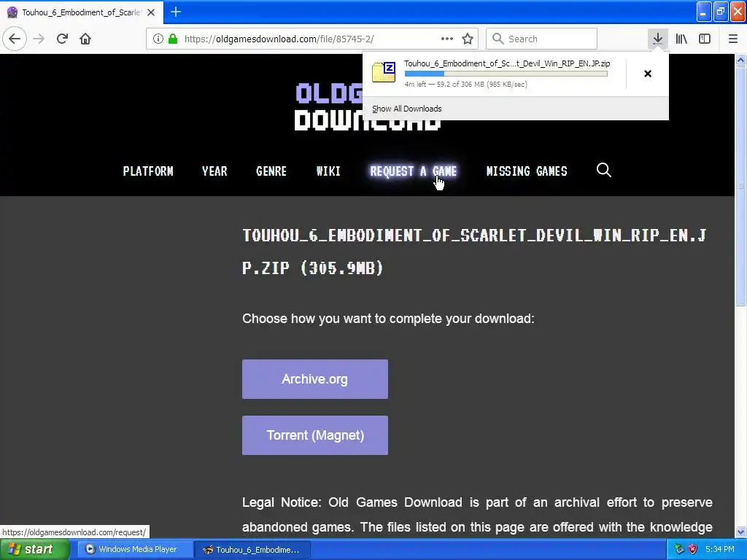The height and width of the screenshot is (560, 747).
Task: Click the zip file icon in downloads panel
Action: [384, 72]
